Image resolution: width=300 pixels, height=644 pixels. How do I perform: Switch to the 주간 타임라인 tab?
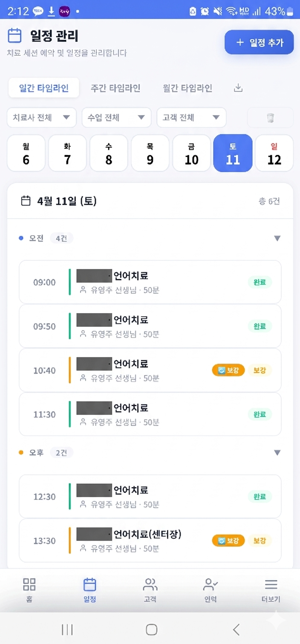pyautogui.click(x=115, y=88)
